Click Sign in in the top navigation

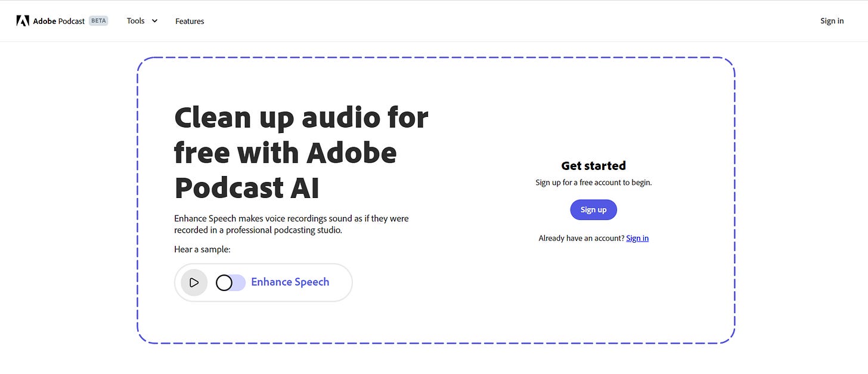tap(832, 21)
